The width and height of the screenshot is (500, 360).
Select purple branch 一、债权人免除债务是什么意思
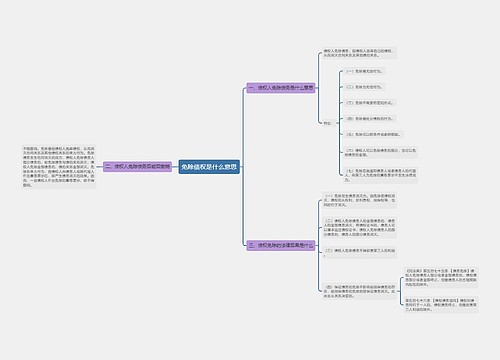(281, 88)
